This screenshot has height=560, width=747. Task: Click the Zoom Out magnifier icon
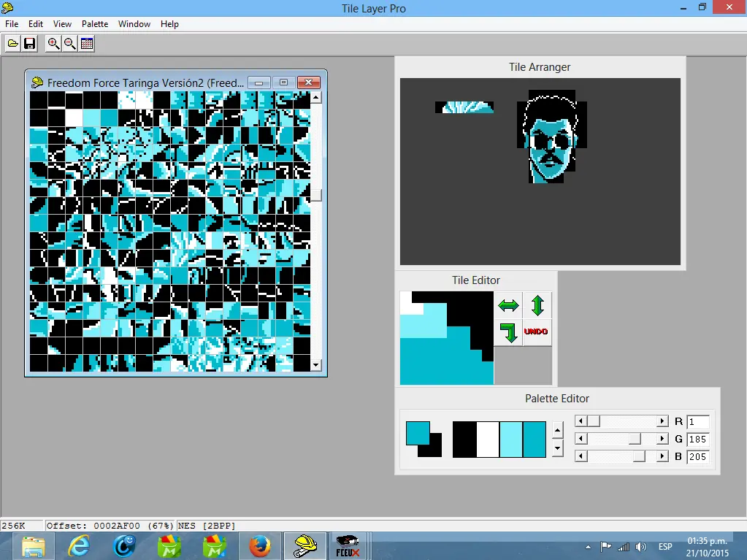[x=70, y=44]
